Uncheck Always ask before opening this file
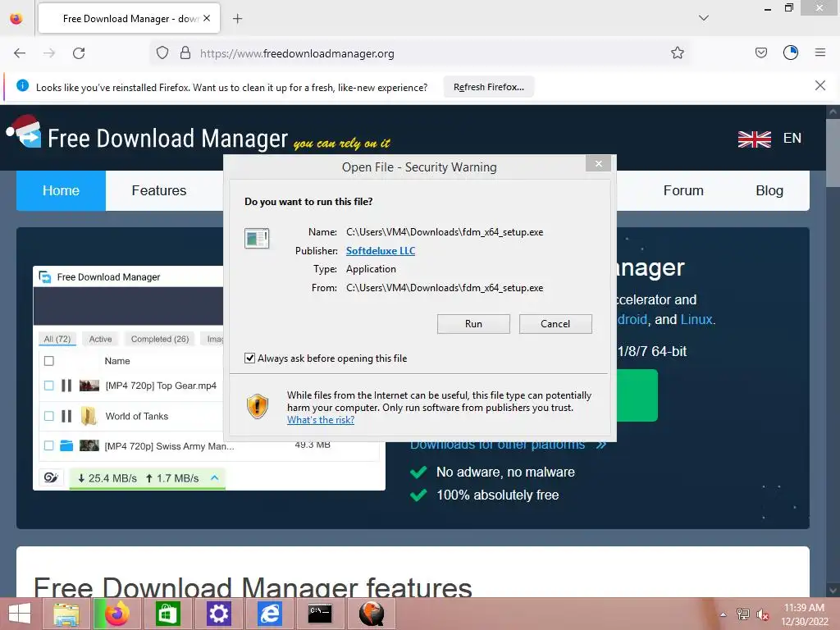The image size is (840, 630). pyautogui.click(x=249, y=358)
